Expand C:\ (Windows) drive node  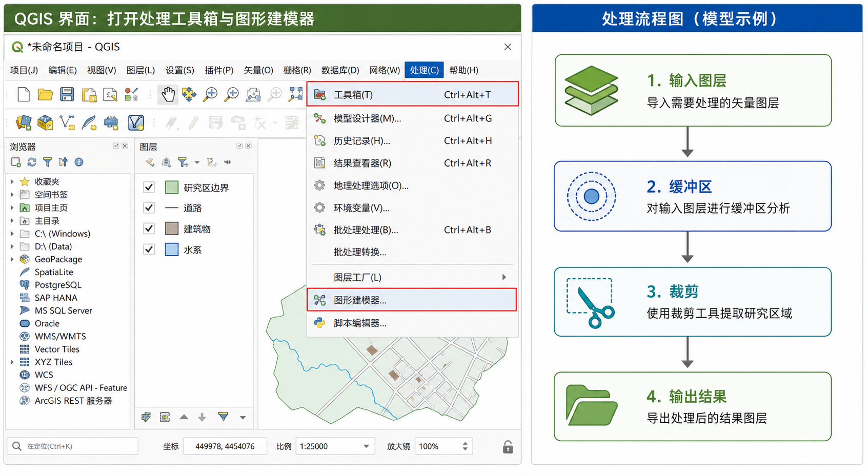point(12,234)
